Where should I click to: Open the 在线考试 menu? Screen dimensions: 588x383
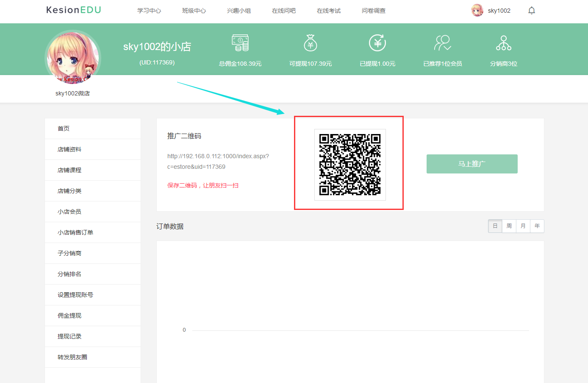(329, 11)
